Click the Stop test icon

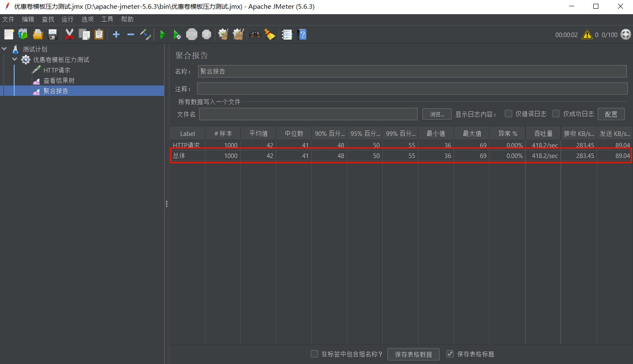(x=192, y=35)
